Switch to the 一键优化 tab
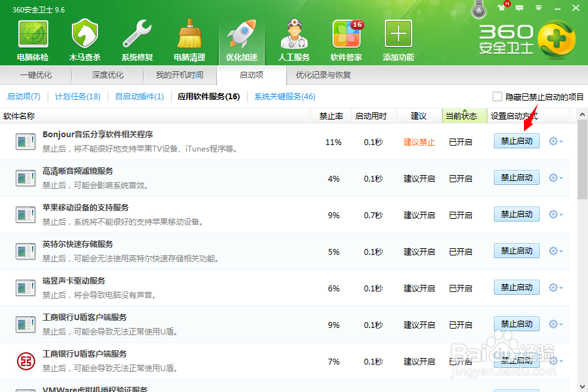The image size is (588, 392). 37,75
